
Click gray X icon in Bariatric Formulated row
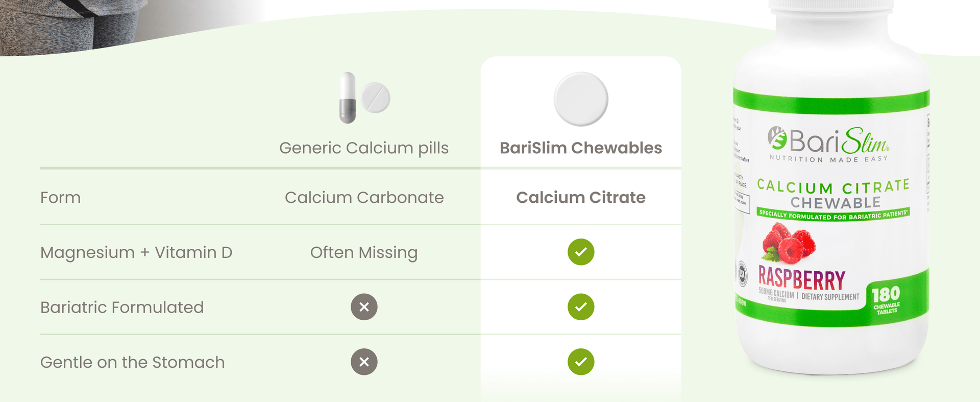364,307
